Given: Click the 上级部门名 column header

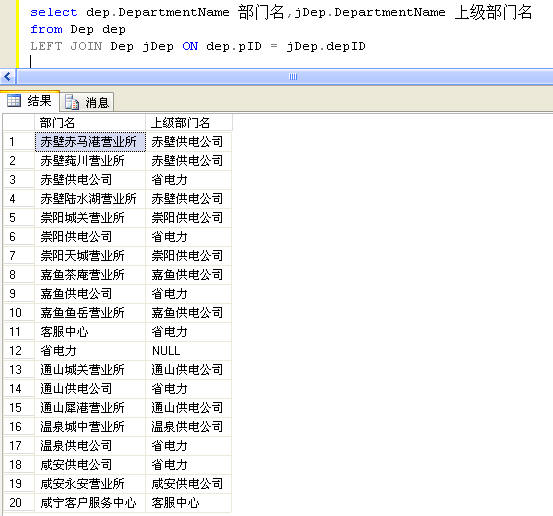Looking at the screenshot, I should (x=189, y=123).
